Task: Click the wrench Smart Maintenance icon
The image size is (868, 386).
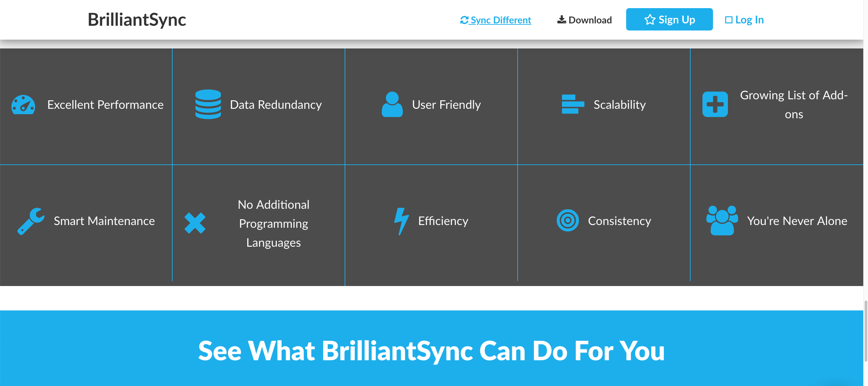Action: coord(31,221)
